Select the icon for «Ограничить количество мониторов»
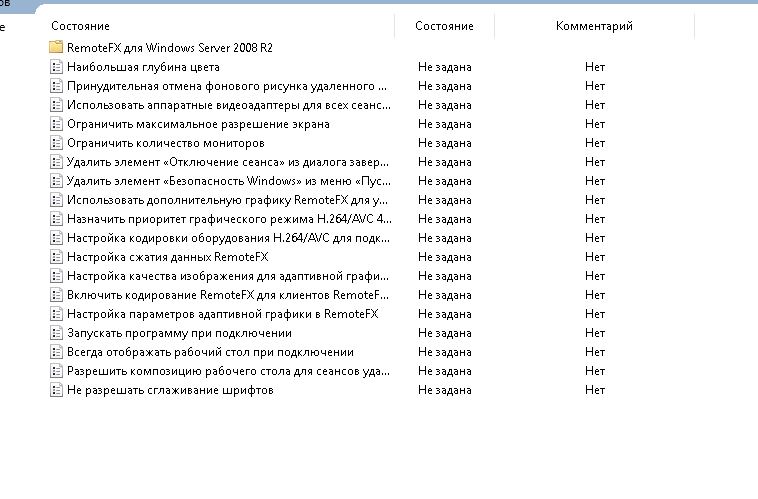This screenshot has width=758, height=499. (x=56, y=143)
